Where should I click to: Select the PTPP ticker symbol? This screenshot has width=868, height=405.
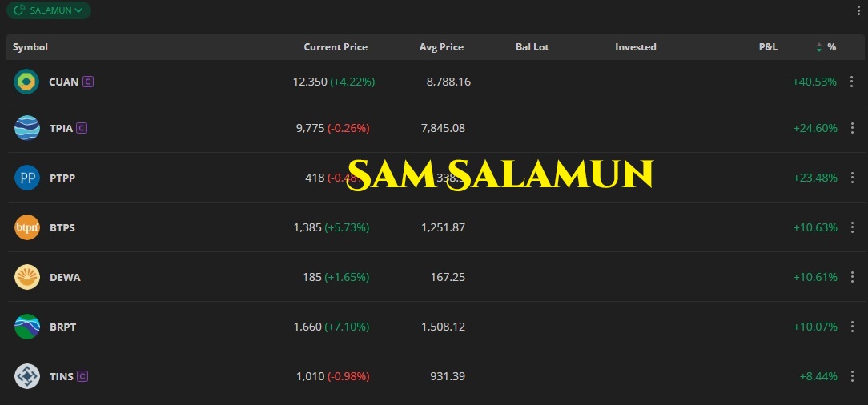(x=62, y=178)
